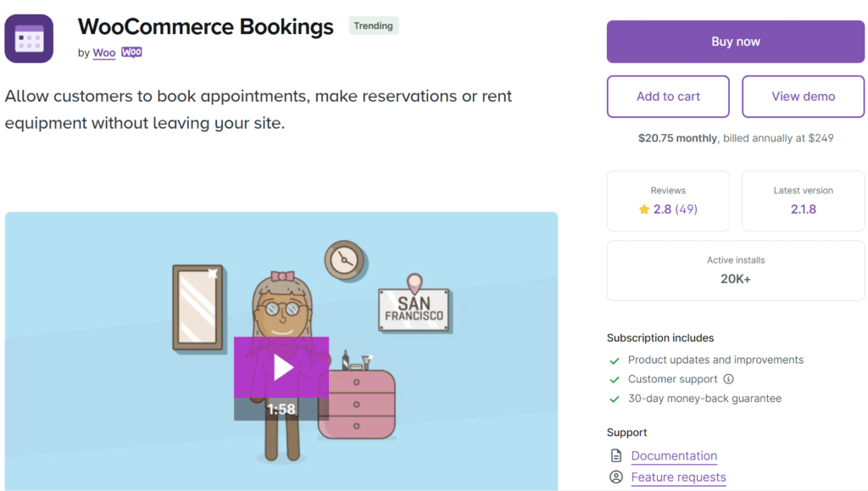Click the checkmark beside 30-day money-back guarantee

pyautogui.click(x=615, y=399)
